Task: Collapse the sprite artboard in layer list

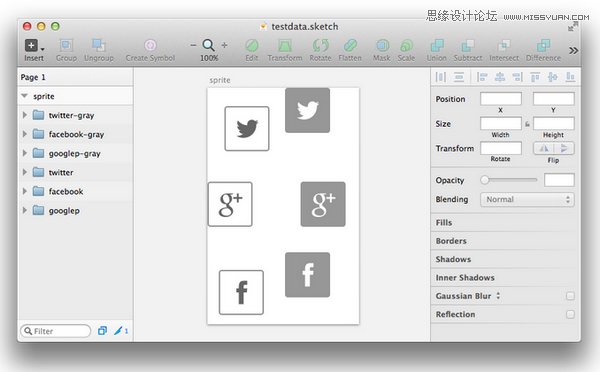Action: tap(24, 96)
